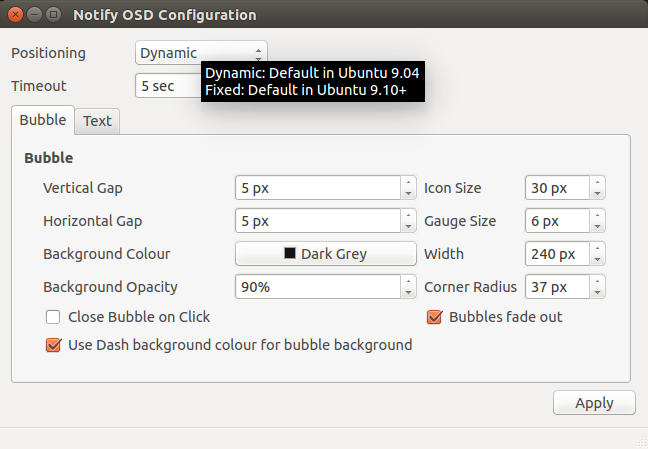Screen dimensions: 648x449
Task: Increase the Background Opacity up arrow
Action: [x=408, y=281]
